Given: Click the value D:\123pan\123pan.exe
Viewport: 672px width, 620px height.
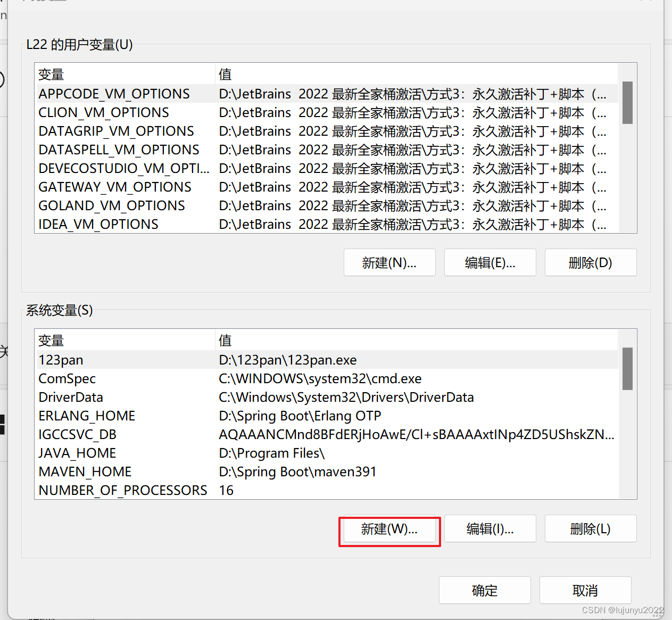Looking at the screenshot, I should pos(288,360).
